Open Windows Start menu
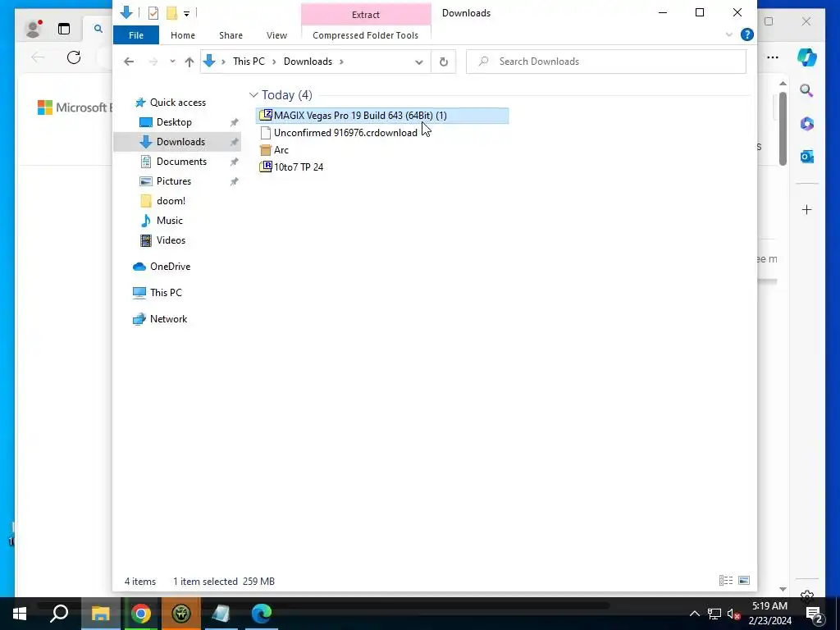 click(x=20, y=614)
